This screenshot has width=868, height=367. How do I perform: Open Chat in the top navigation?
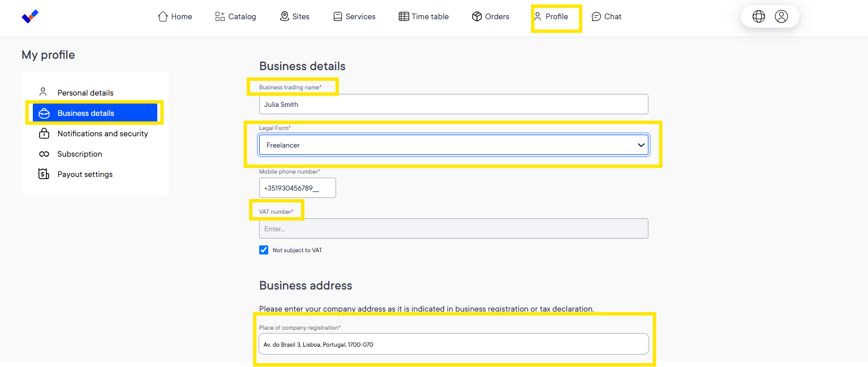pyautogui.click(x=607, y=16)
